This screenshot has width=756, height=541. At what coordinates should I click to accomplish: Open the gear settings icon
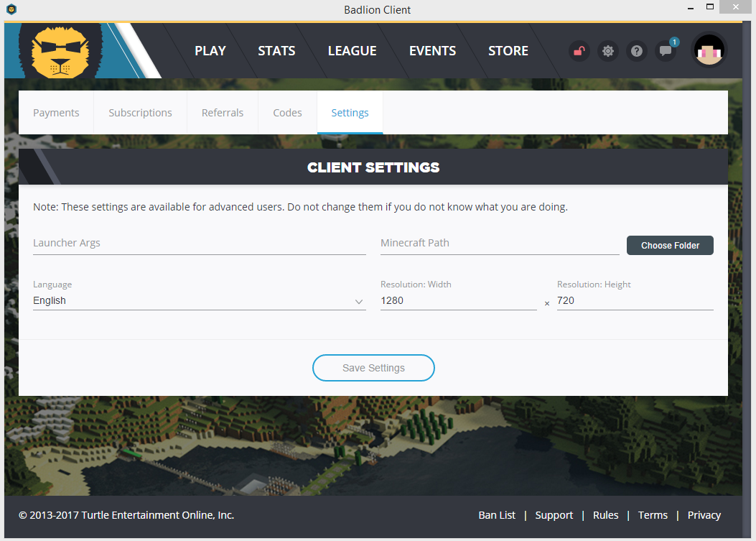coord(608,51)
